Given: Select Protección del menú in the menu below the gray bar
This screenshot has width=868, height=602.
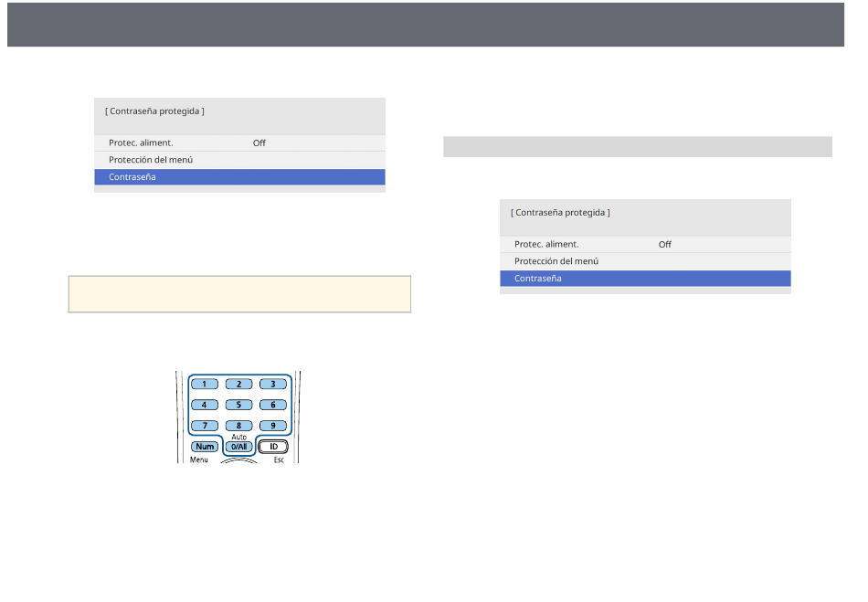Looking at the screenshot, I should [x=645, y=261].
